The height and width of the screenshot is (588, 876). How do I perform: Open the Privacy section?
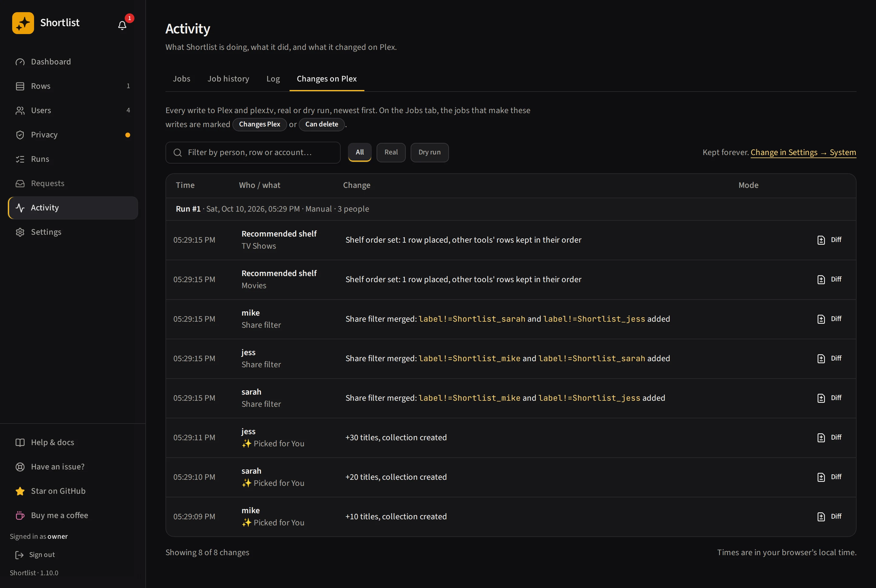[x=73, y=135]
